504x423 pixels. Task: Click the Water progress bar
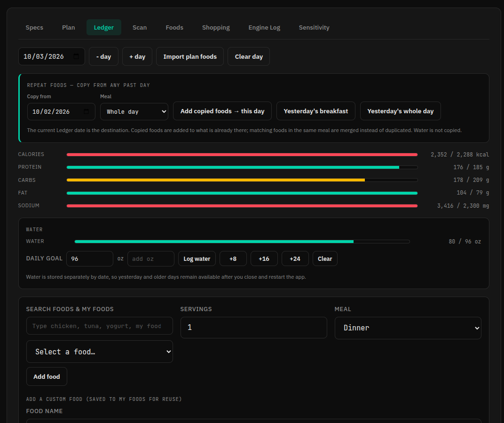tap(242, 242)
